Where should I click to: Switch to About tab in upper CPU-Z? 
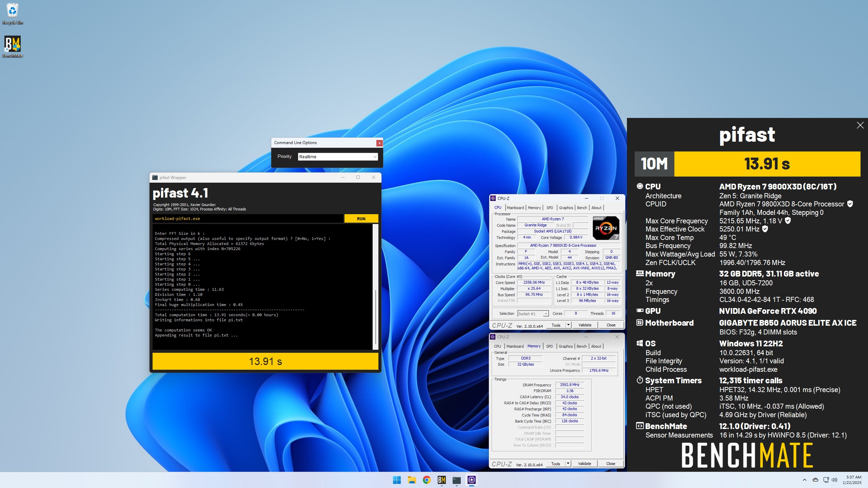(596, 208)
